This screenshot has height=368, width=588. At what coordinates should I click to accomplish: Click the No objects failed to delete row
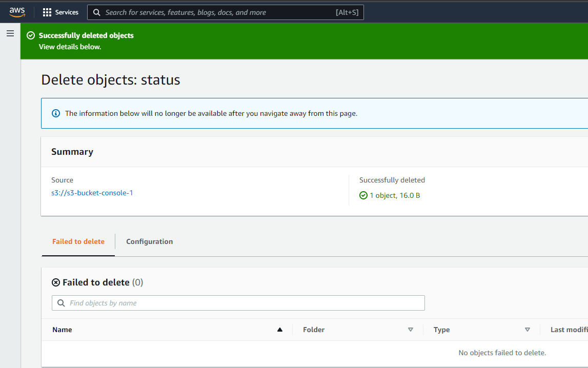click(502, 353)
